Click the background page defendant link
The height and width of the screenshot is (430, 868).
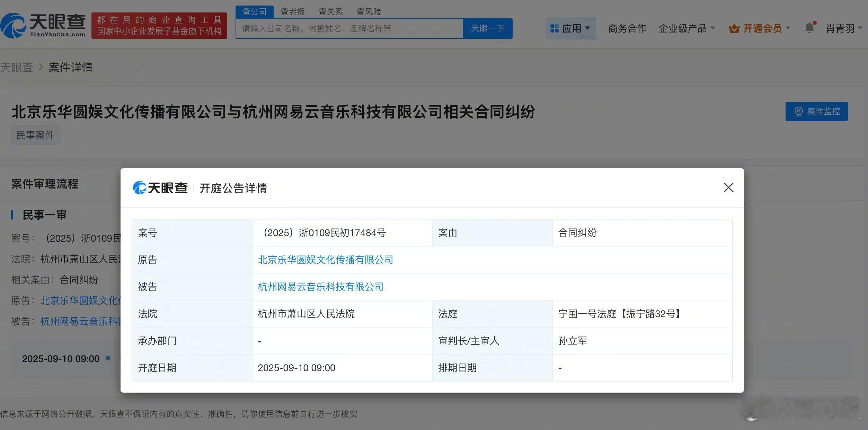80,321
